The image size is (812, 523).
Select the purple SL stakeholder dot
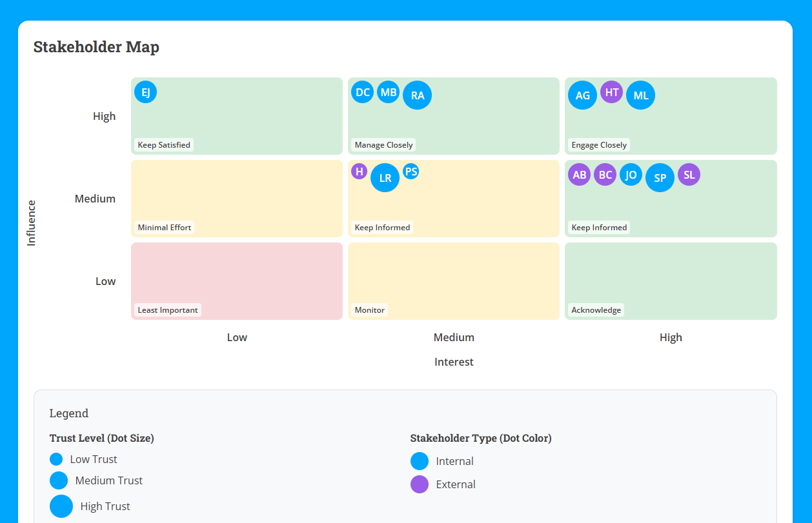pos(688,174)
